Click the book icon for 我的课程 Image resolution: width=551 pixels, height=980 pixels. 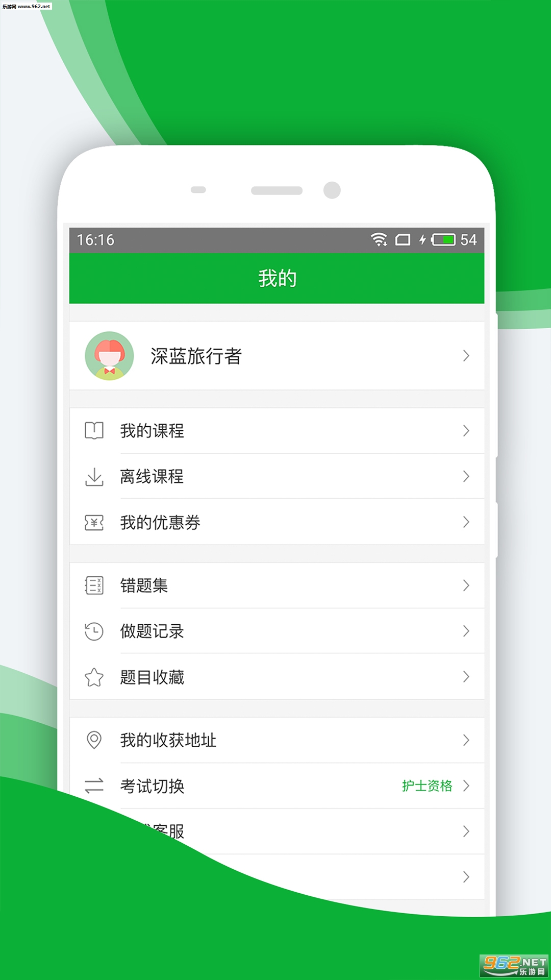click(x=94, y=431)
